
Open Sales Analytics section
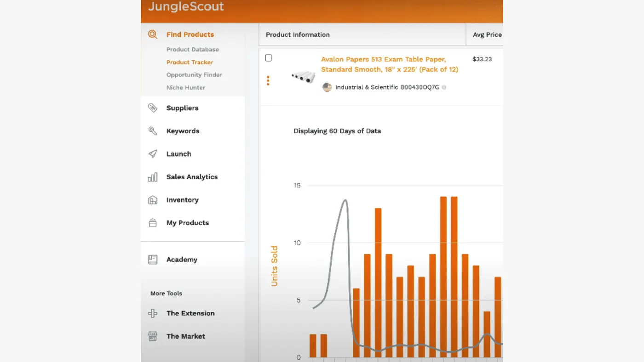click(x=192, y=177)
